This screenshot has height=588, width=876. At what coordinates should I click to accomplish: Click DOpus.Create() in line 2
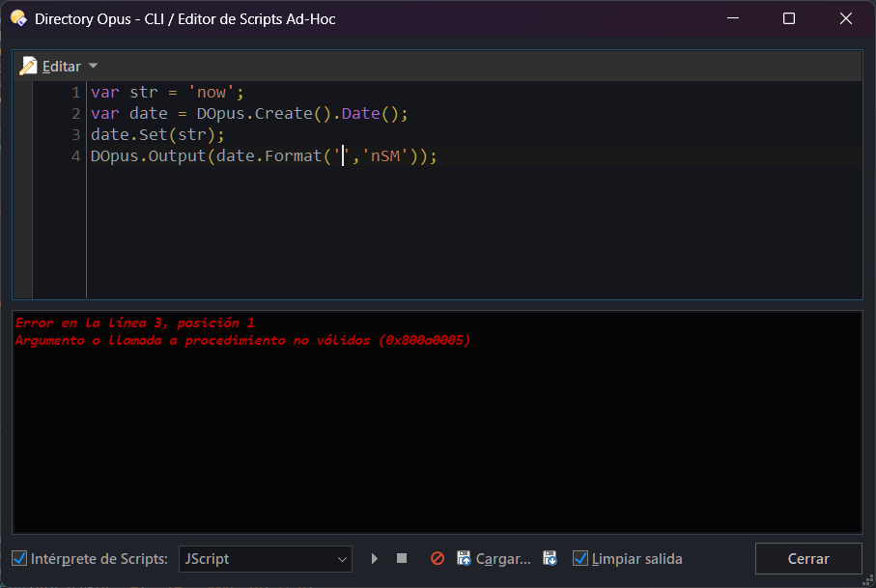[265, 113]
